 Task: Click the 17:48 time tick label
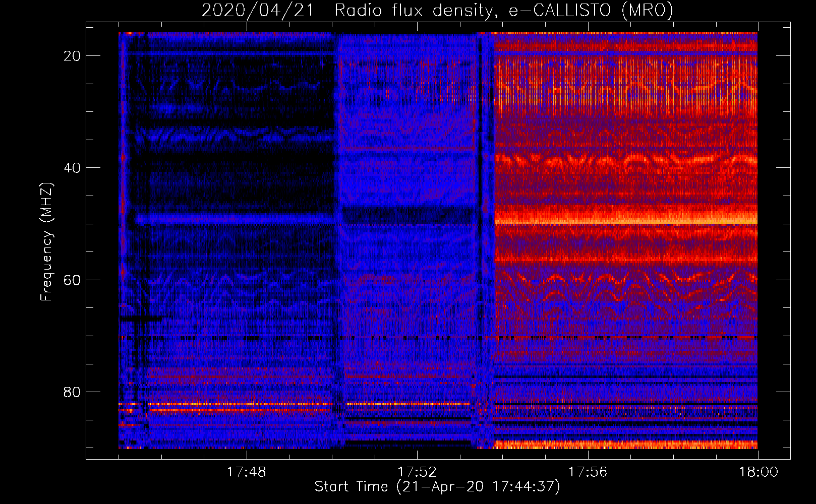click(246, 472)
